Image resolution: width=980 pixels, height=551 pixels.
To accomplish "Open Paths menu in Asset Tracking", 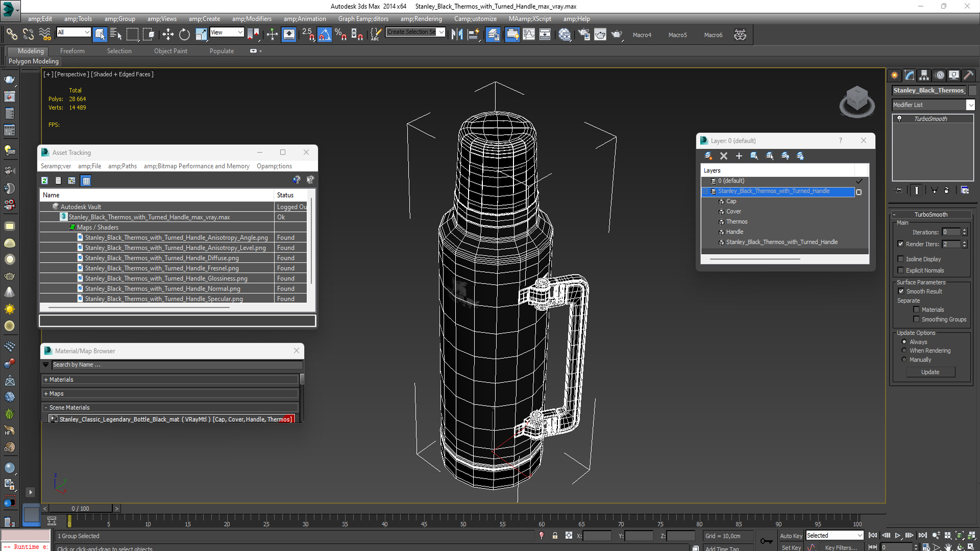I will [x=122, y=166].
